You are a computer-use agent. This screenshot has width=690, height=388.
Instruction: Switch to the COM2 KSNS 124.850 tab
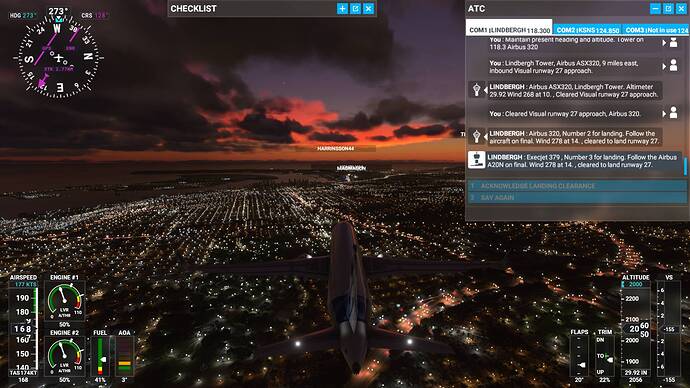coord(587,30)
